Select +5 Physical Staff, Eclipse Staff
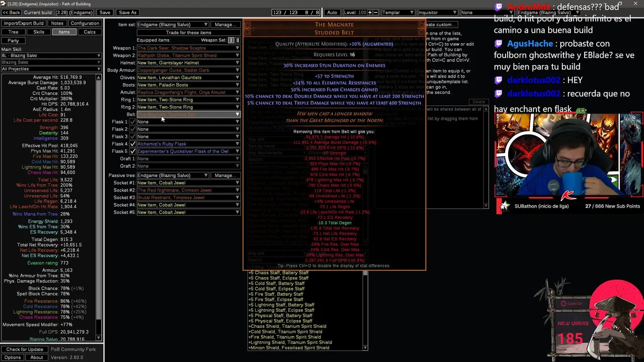Image resolution: width=644 pixels, height=362 pixels. pyautogui.click(x=280, y=321)
